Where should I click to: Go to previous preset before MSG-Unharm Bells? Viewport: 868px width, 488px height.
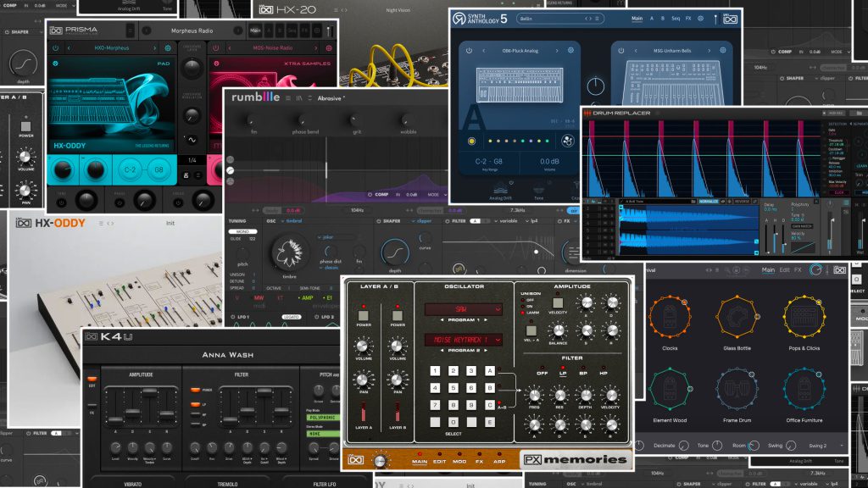click(636, 50)
